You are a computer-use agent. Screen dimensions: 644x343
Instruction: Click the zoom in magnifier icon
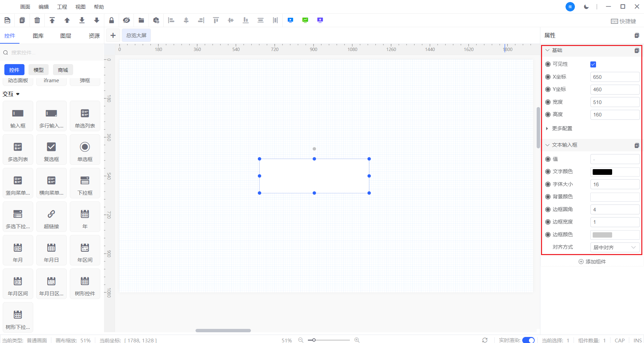357,340
